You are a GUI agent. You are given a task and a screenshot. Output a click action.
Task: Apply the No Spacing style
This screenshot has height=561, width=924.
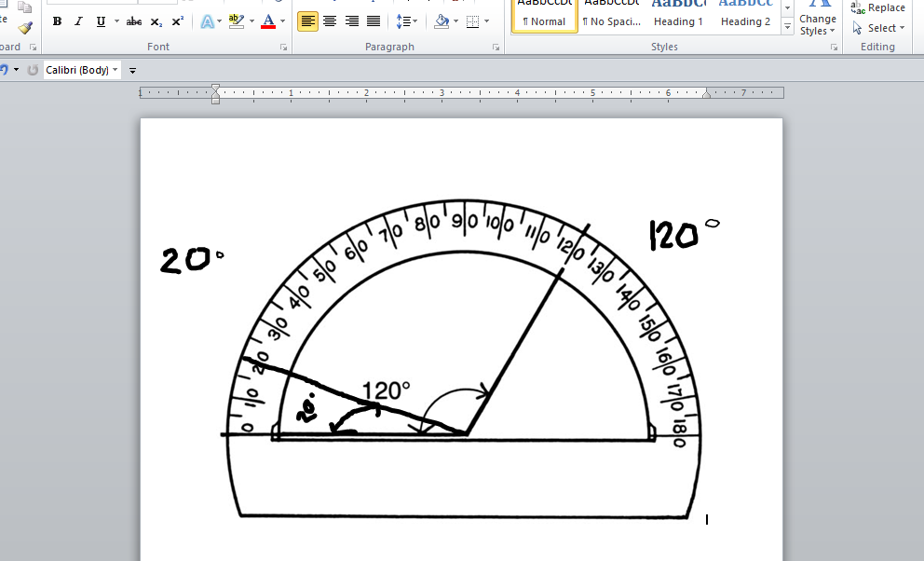[x=611, y=16]
